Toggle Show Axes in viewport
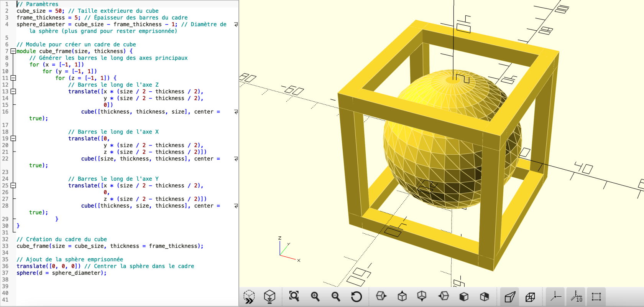Screen dimensions: 644x307 point(555,297)
